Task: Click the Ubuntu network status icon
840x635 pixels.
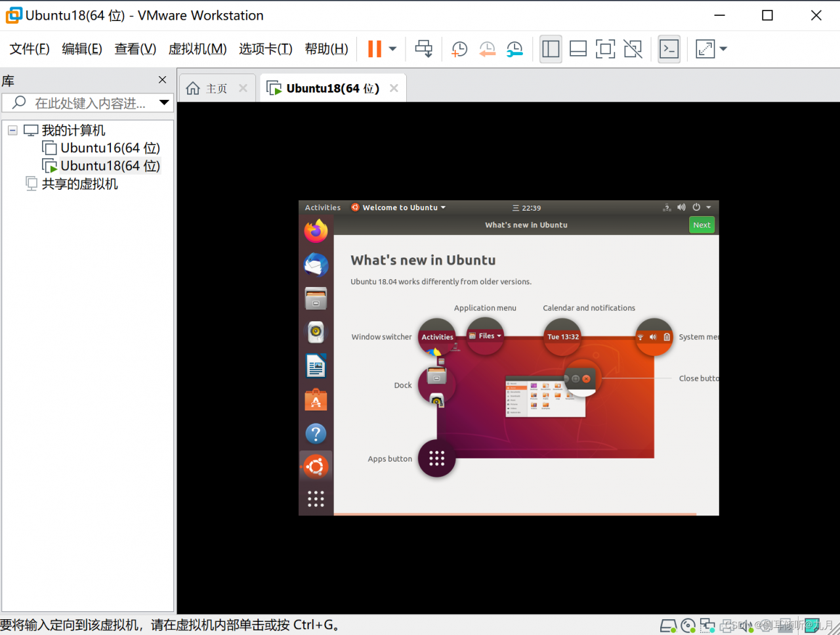Action: (x=667, y=208)
